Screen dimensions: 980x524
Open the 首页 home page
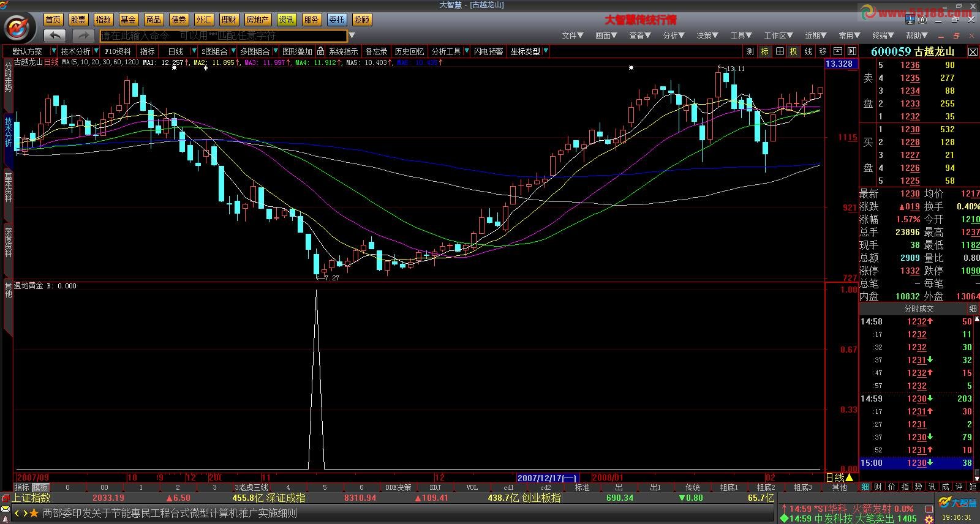point(53,20)
